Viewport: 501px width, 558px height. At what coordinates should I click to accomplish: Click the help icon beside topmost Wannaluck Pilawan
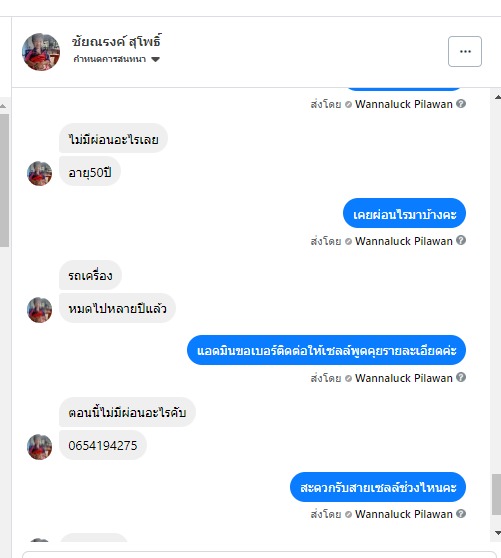point(461,104)
